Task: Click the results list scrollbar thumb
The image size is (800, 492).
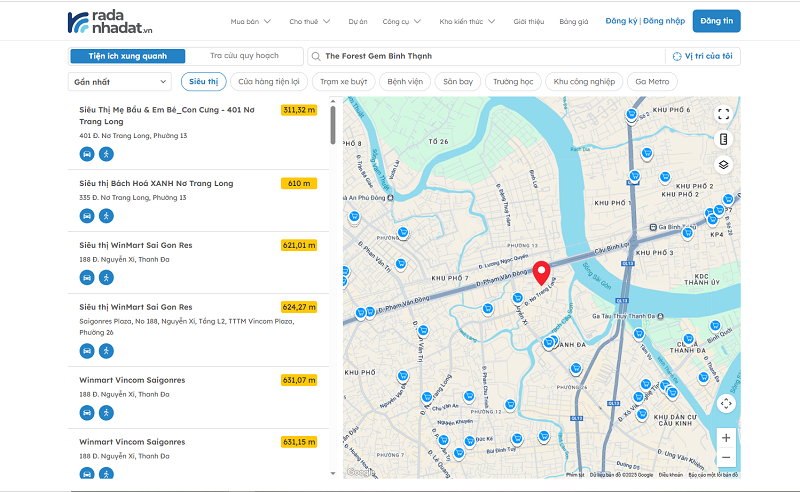Action: 333,125
